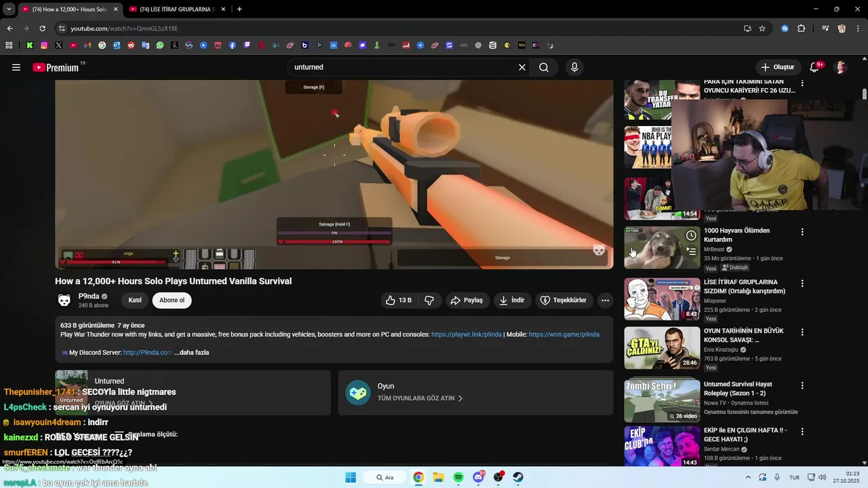
Task: Expand hidden system tray icons chevron
Action: coord(748,477)
